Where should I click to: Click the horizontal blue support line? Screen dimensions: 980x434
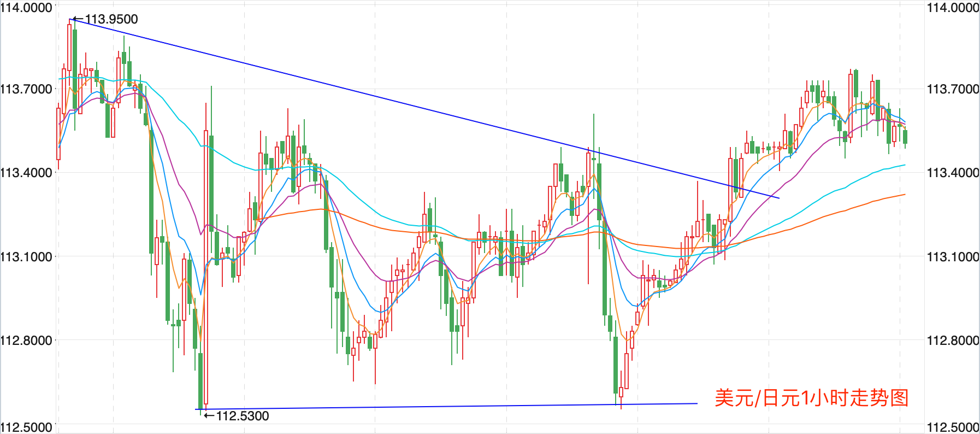coord(446,406)
